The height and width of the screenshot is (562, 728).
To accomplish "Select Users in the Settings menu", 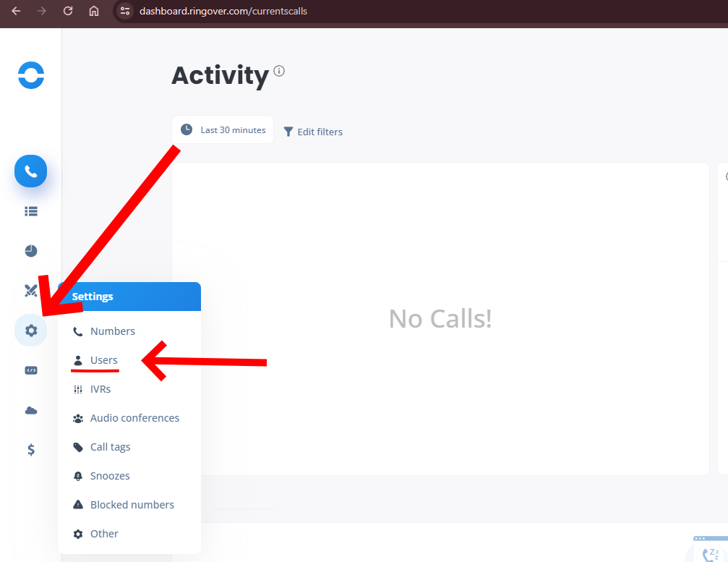I will (103, 360).
